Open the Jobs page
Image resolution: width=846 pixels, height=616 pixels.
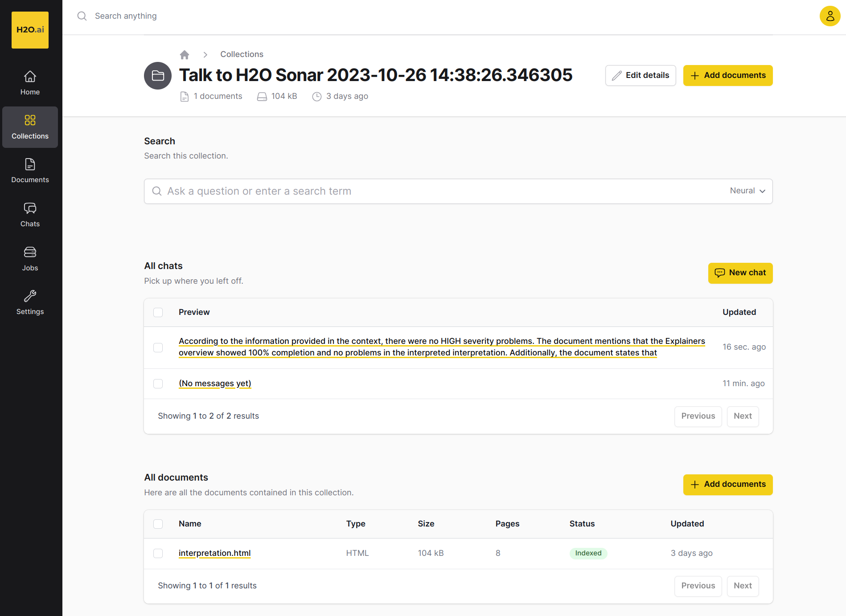click(30, 259)
